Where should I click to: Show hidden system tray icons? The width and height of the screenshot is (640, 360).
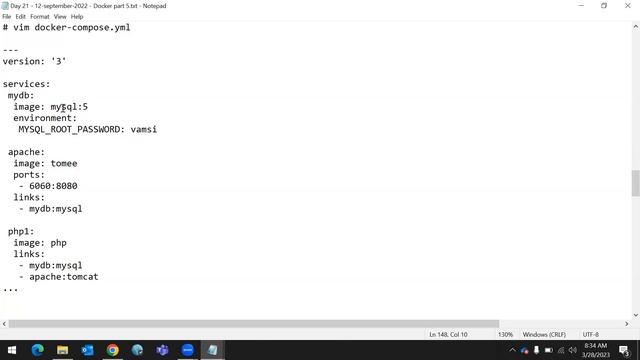tap(513, 350)
